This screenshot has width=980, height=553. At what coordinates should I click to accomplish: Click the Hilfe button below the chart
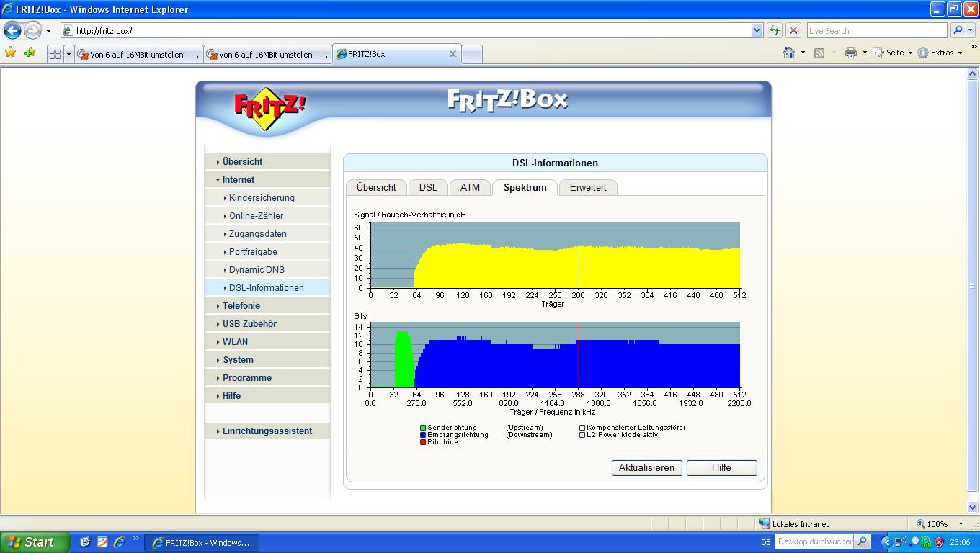722,468
